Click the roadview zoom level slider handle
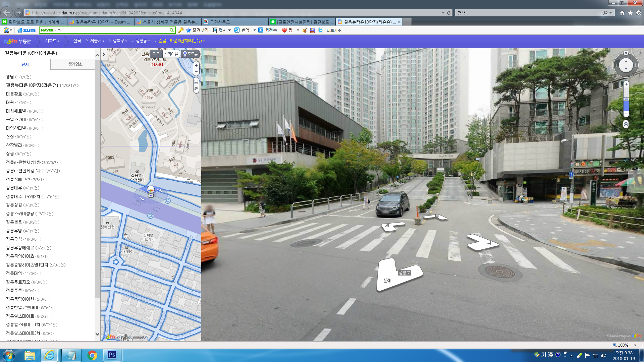 626,99
